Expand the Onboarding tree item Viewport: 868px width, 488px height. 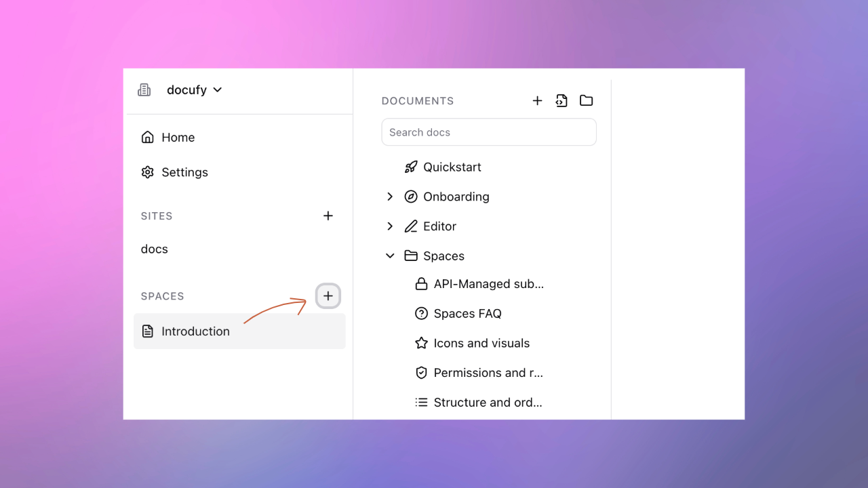click(x=390, y=197)
